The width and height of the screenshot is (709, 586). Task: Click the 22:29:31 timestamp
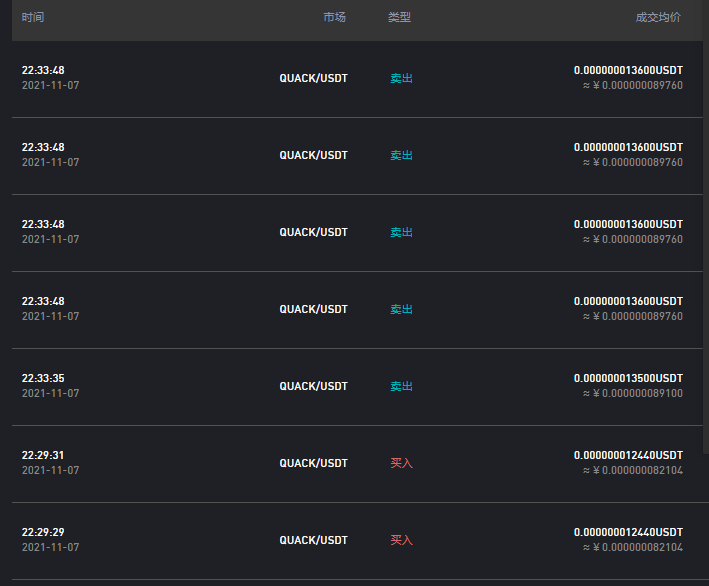point(43,455)
